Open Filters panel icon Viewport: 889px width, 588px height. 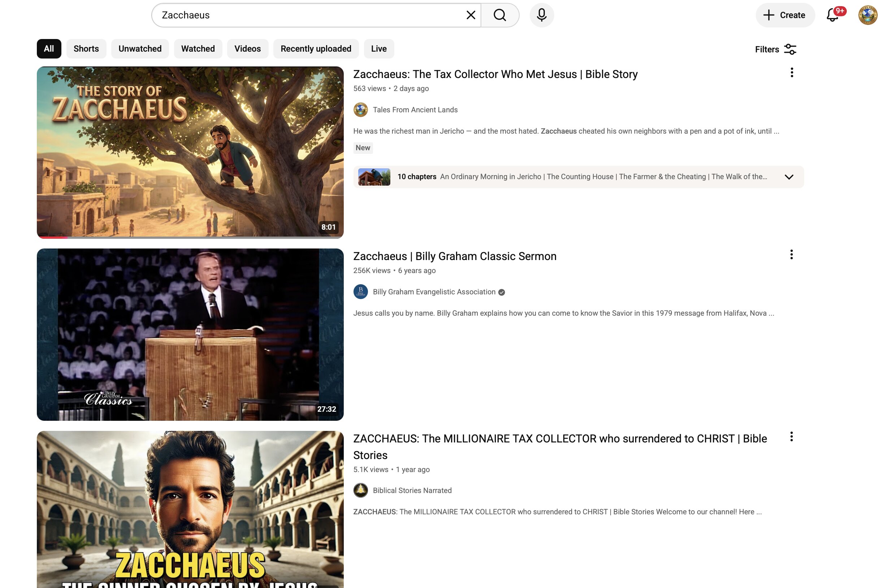(x=790, y=49)
